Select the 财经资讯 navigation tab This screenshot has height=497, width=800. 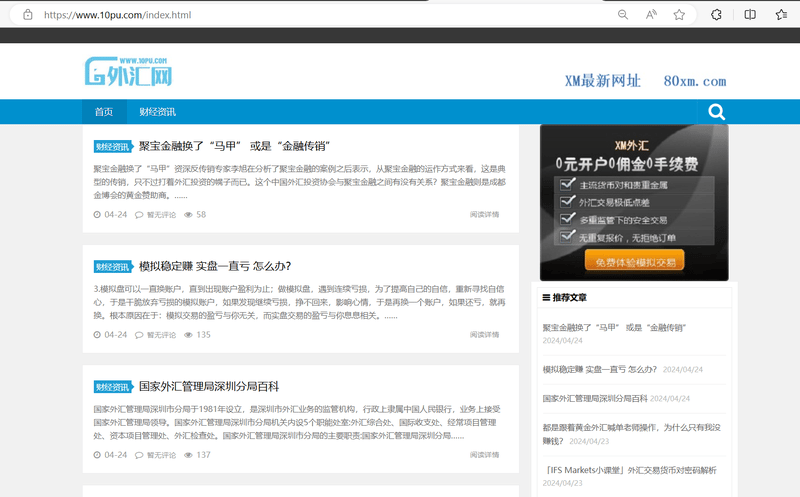pos(158,112)
